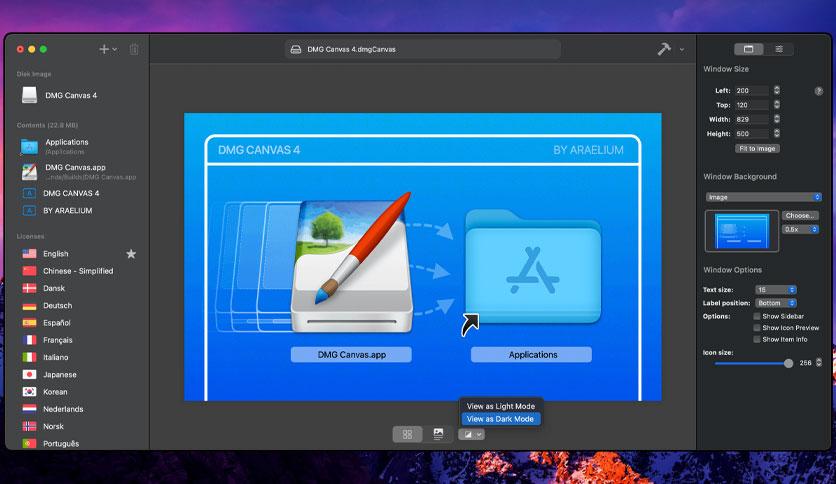Click the Icon size slider
This screenshot has height=484, width=836.
[x=753, y=364]
